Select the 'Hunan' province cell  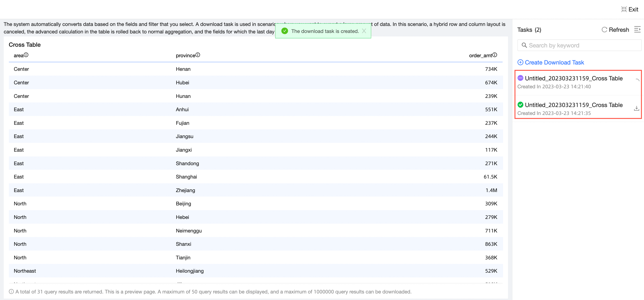click(183, 96)
